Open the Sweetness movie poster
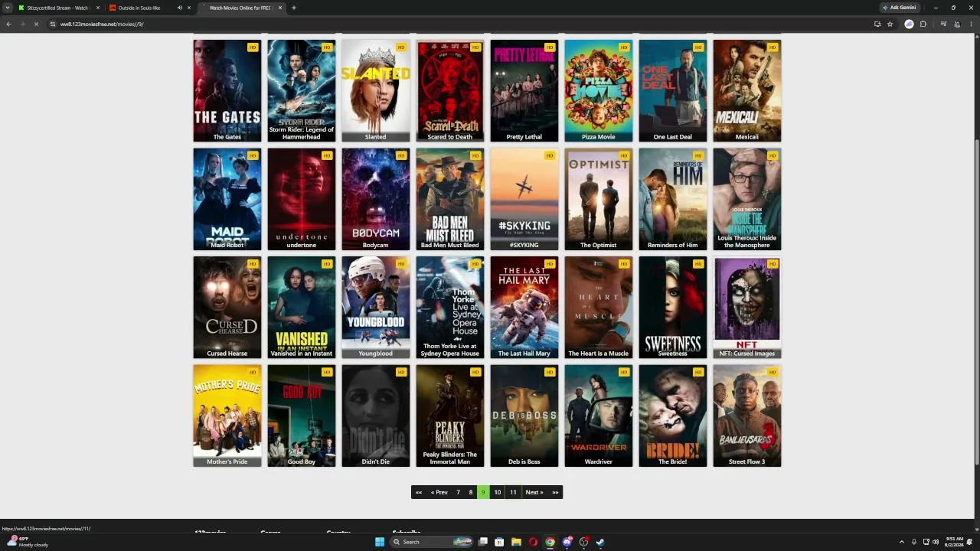980x551 pixels. click(x=673, y=307)
